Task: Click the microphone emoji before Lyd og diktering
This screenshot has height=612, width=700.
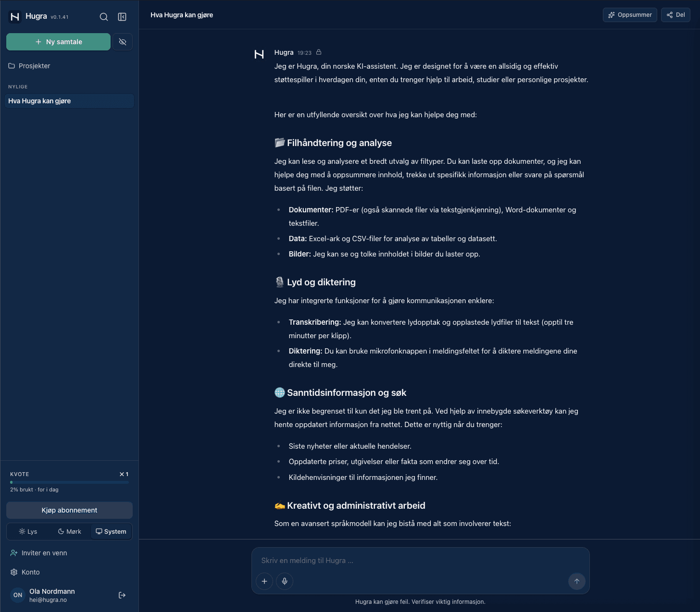Action: 280,282
